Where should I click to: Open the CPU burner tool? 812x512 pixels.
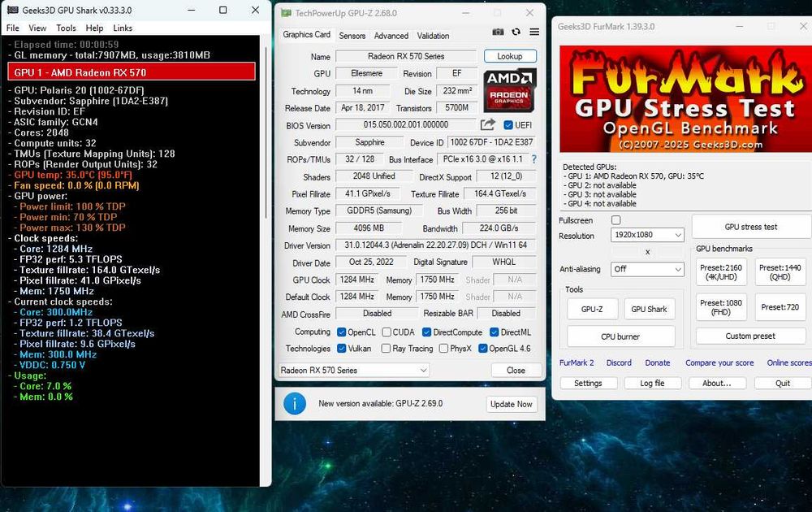(620, 336)
